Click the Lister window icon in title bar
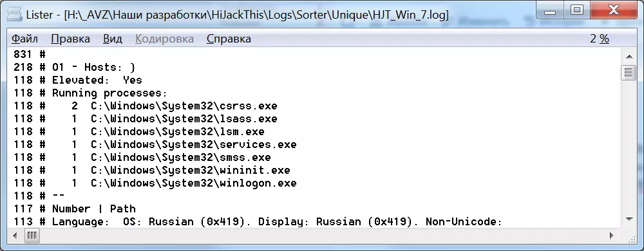This screenshot has width=644, height=251. tap(15, 15)
